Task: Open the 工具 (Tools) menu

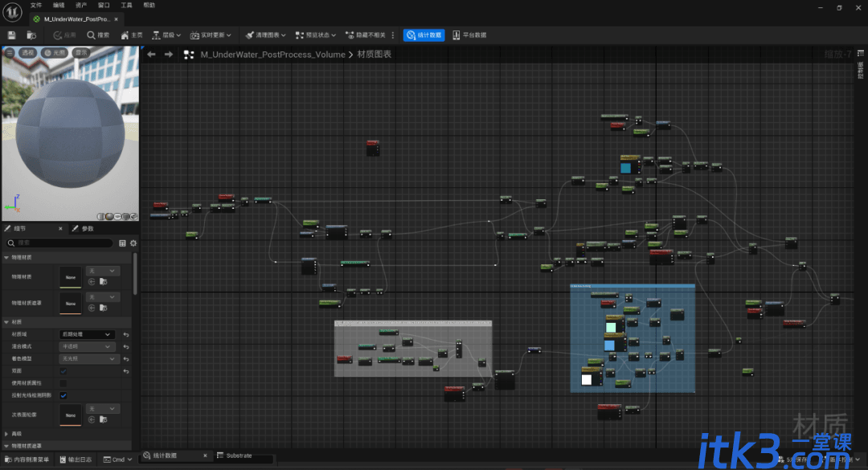Action: (127, 5)
